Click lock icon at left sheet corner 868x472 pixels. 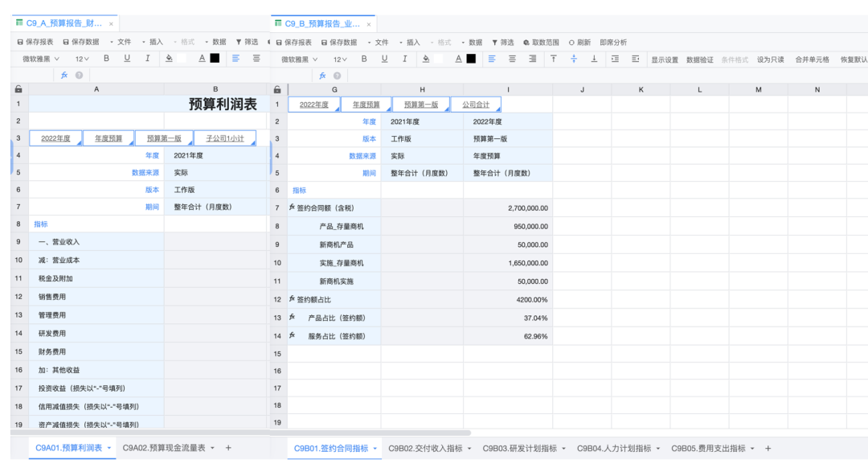(18, 89)
